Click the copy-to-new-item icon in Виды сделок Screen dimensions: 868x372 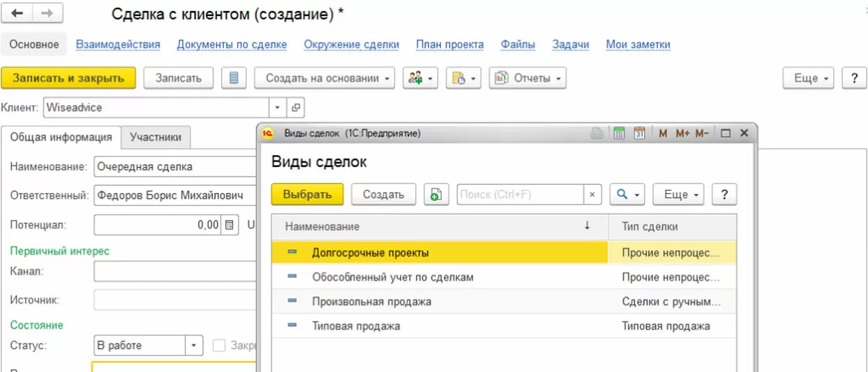(436, 195)
